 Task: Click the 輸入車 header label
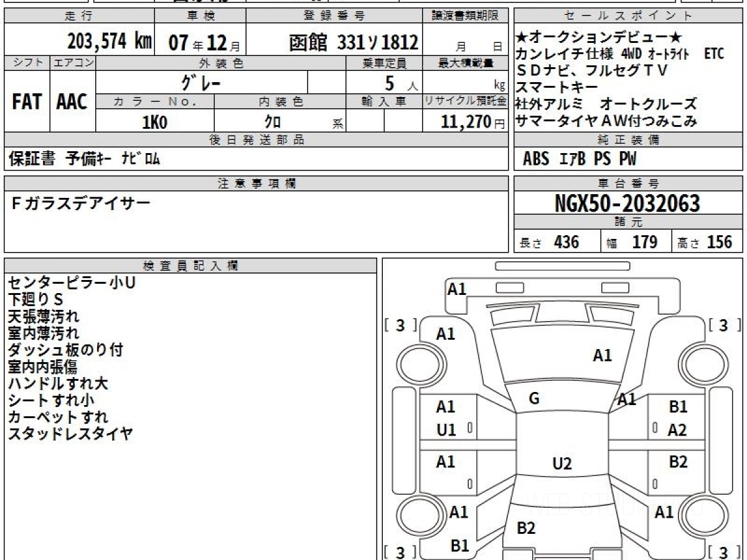384,102
